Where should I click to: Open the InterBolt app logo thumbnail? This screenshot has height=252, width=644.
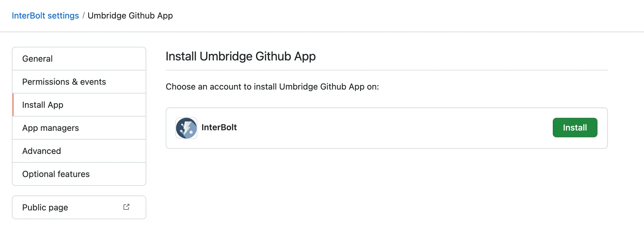pyautogui.click(x=186, y=128)
